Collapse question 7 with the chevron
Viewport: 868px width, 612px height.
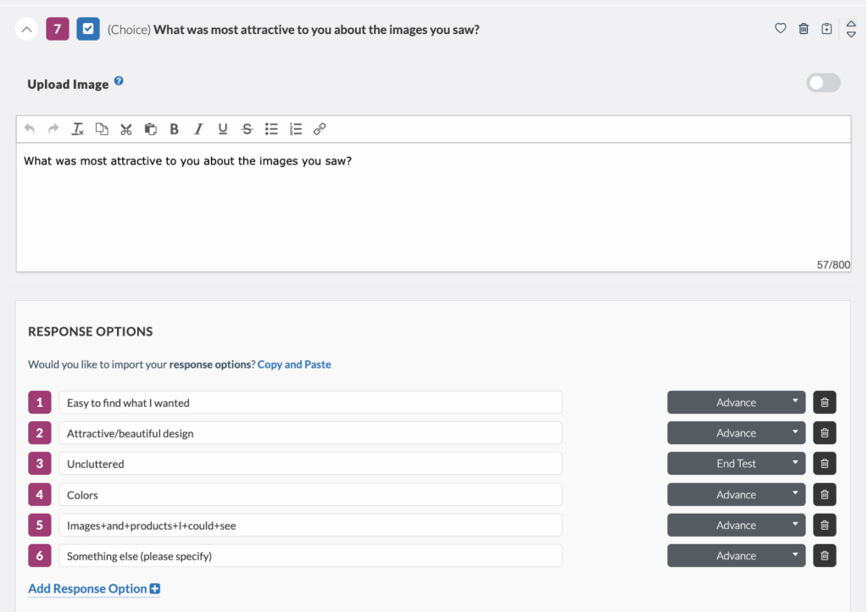(25, 28)
